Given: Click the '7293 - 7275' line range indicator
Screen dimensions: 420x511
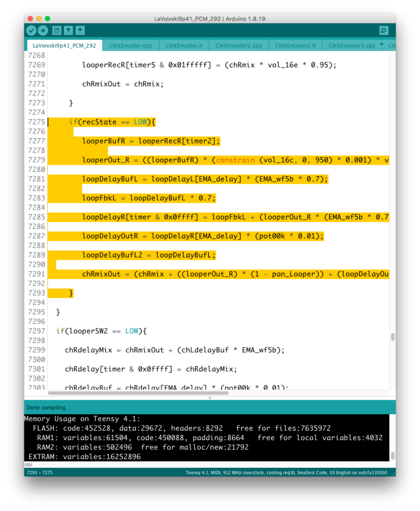Looking at the screenshot, I should coord(40,473).
